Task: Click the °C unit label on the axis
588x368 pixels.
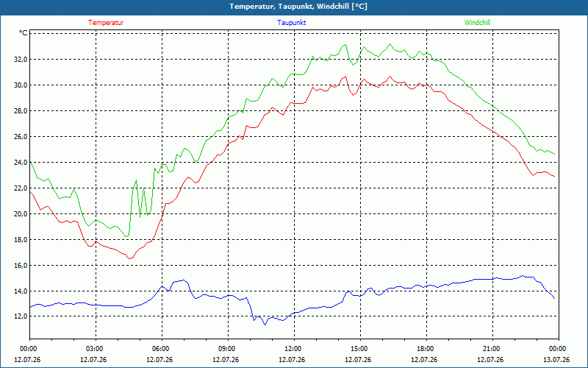Action: tap(24, 33)
